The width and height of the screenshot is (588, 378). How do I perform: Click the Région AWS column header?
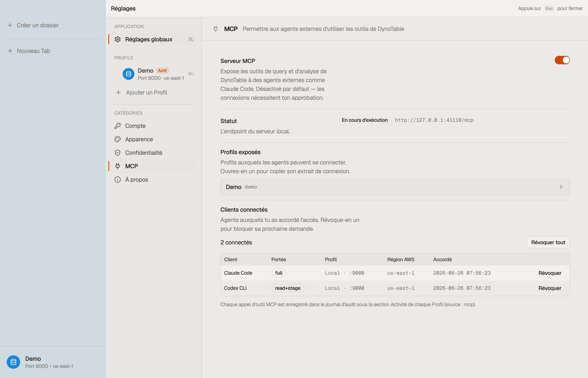(400, 260)
